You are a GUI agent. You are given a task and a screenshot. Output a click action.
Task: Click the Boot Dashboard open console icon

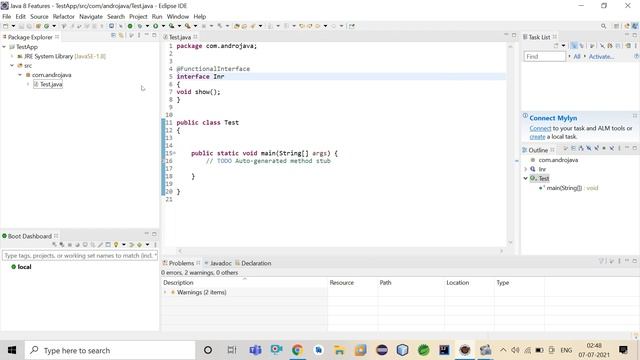108,245
